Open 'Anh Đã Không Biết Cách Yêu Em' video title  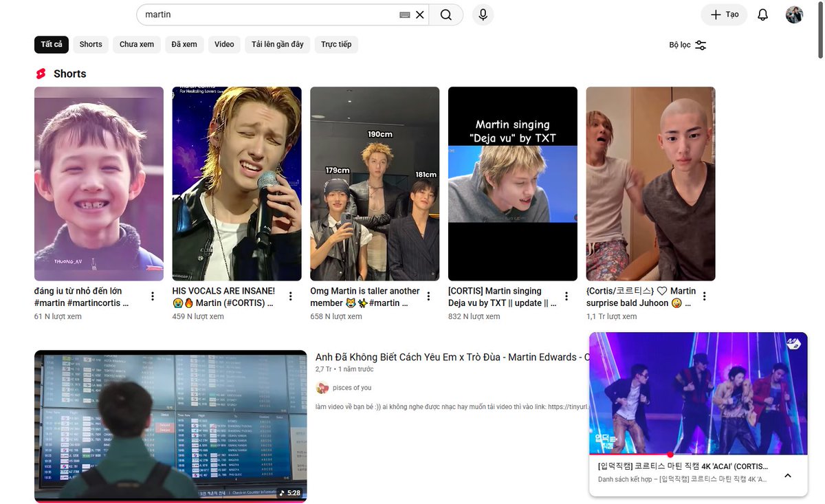click(452, 357)
